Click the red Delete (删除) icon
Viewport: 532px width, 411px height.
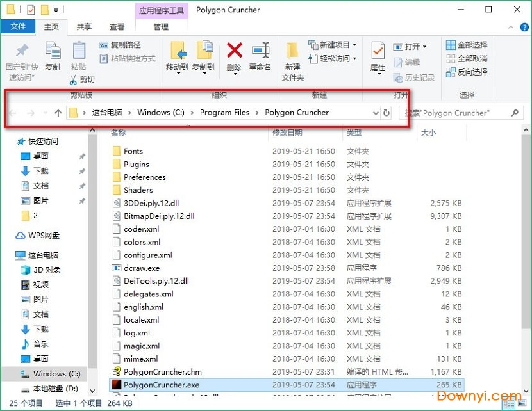click(x=234, y=52)
